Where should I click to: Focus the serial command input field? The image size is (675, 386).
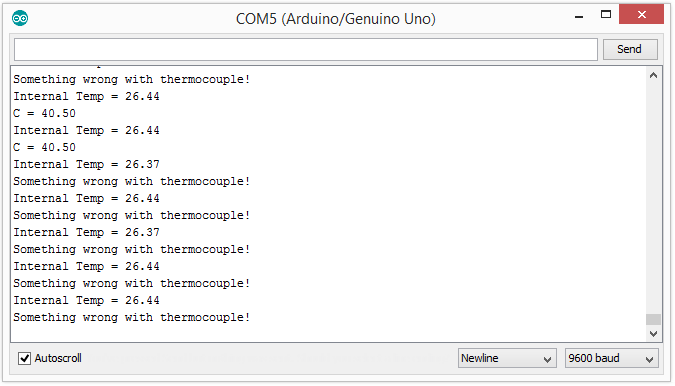[x=306, y=49]
